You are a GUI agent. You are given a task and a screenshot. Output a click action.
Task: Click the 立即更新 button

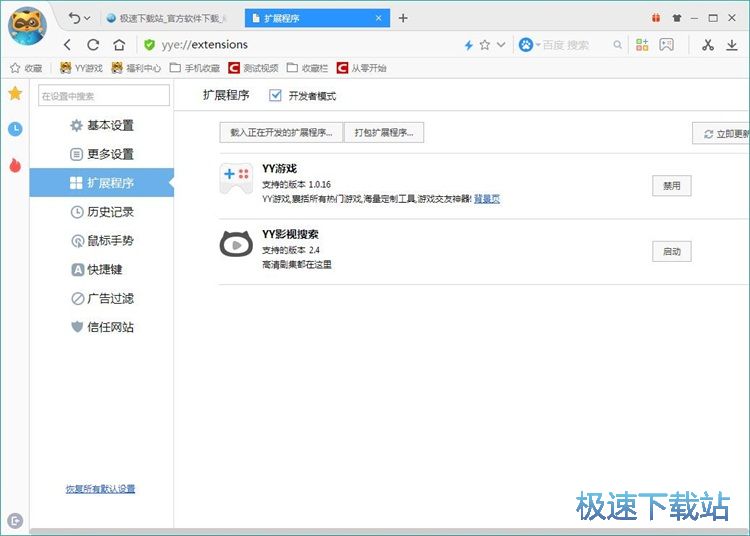pyautogui.click(x=721, y=133)
